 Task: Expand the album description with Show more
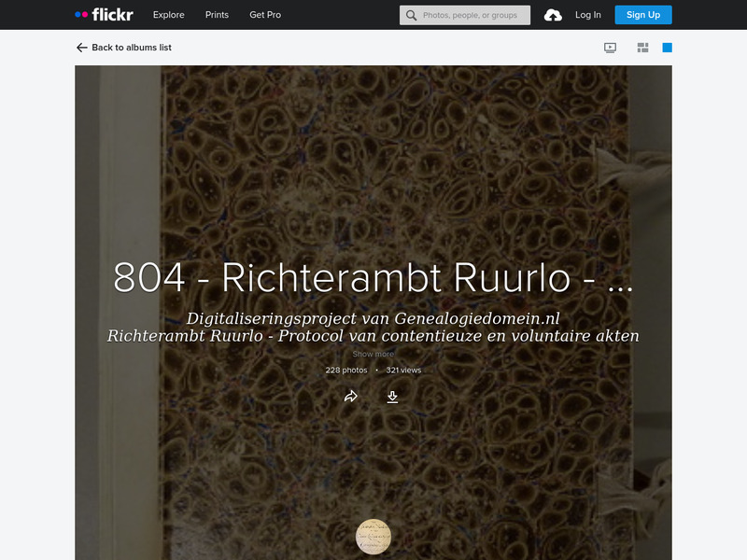tap(373, 353)
